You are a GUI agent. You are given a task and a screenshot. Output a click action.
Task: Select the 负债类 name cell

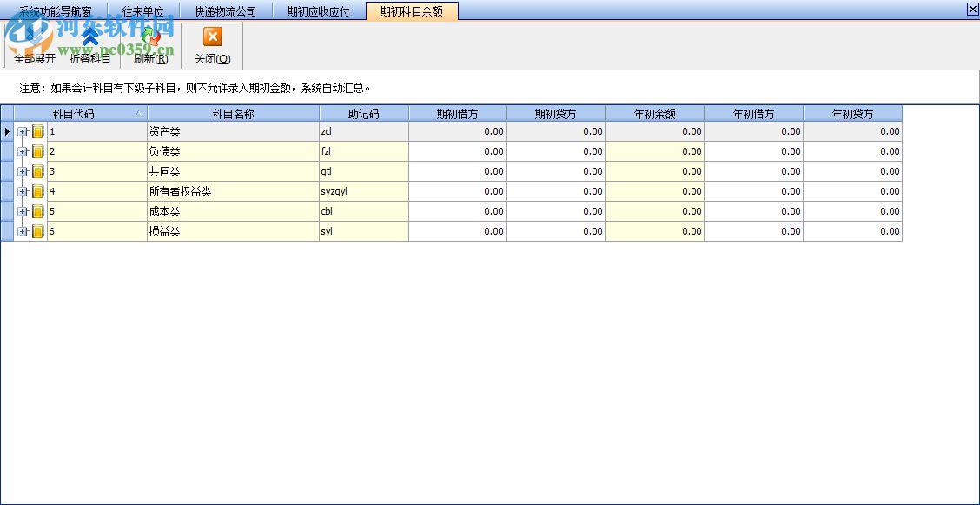(x=233, y=152)
